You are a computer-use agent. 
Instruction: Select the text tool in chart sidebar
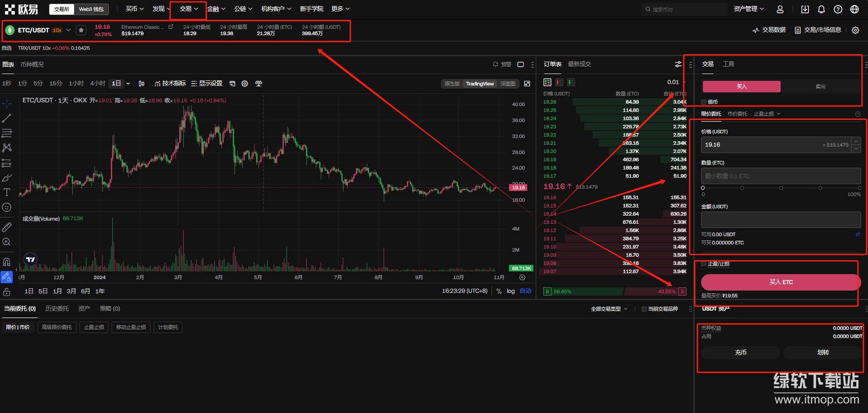tap(7, 192)
